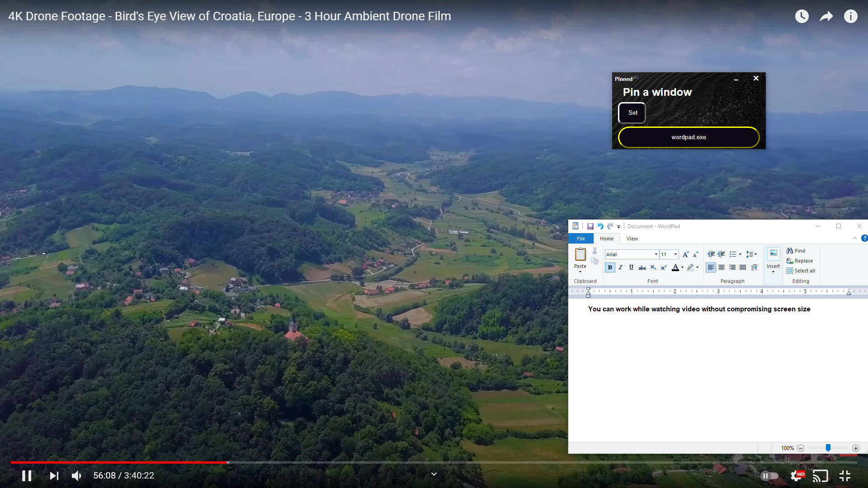
Task: Open the font family dropdown showing Arial
Action: coord(656,254)
